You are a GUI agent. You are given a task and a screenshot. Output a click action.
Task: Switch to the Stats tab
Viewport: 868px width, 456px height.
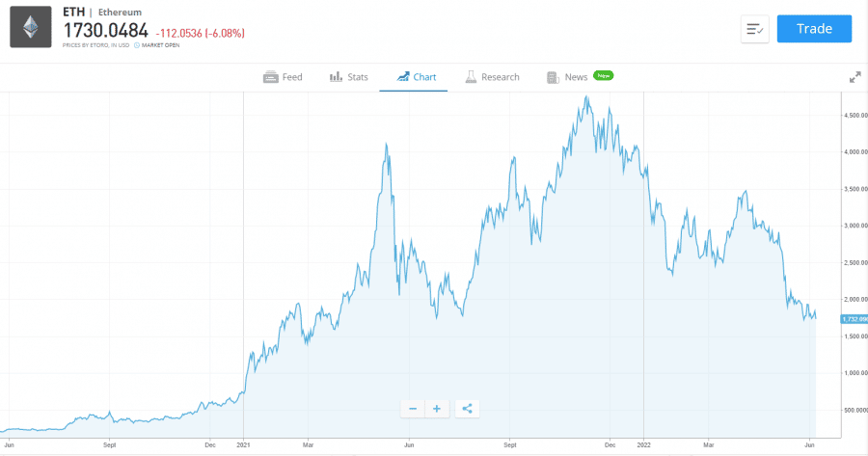click(348, 77)
